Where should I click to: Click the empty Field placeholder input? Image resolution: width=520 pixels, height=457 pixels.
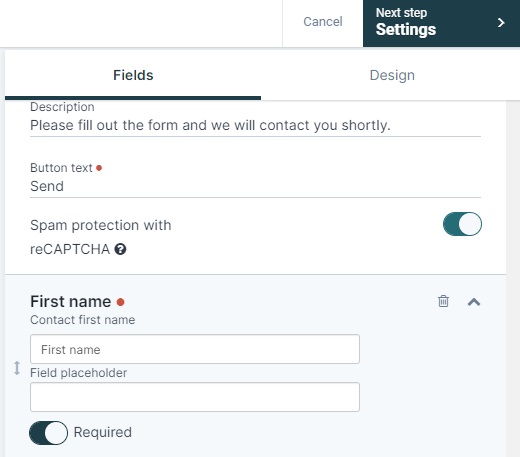(195, 397)
